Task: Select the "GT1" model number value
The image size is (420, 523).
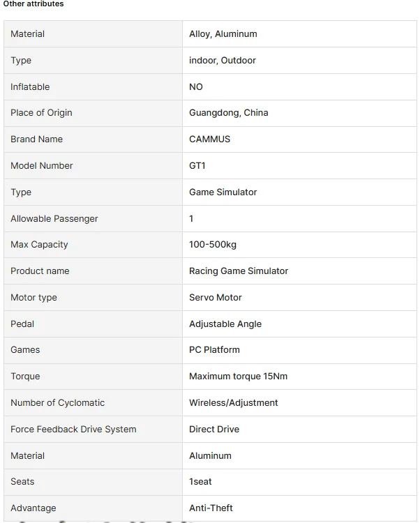Action: 197,166
